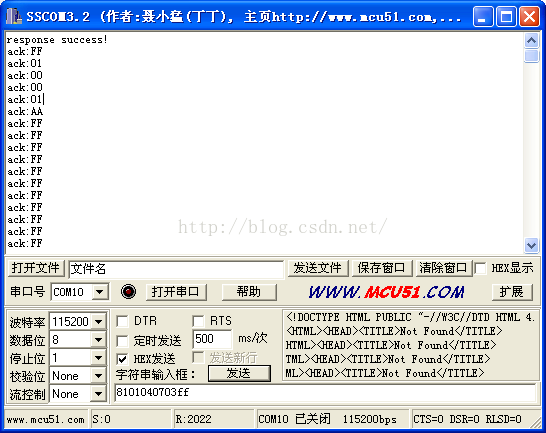Click the 打开文件 button
Image resolution: width=546 pixels, height=433 pixels.
coord(36,268)
